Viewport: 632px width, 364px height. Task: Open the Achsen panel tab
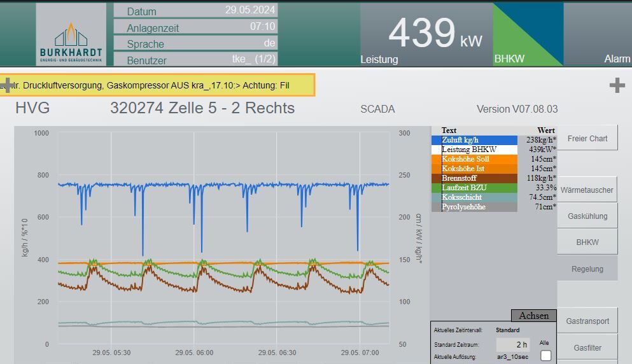[533, 316]
